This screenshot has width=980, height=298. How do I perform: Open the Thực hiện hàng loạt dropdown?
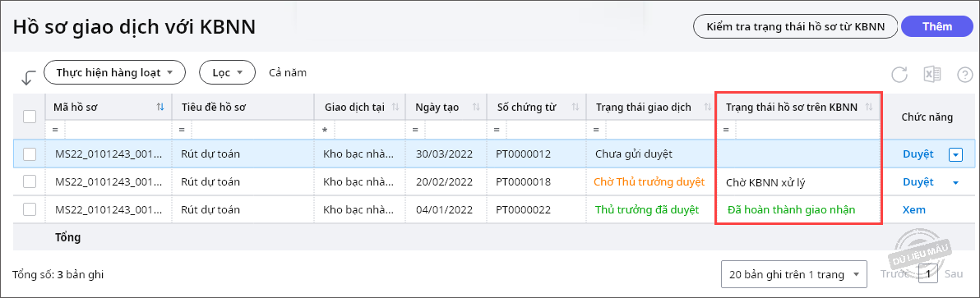tap(115, 73)
